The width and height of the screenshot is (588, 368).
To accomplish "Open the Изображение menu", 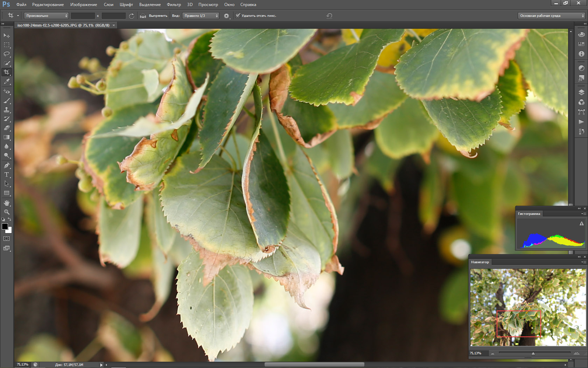I will tap(84, 5).
